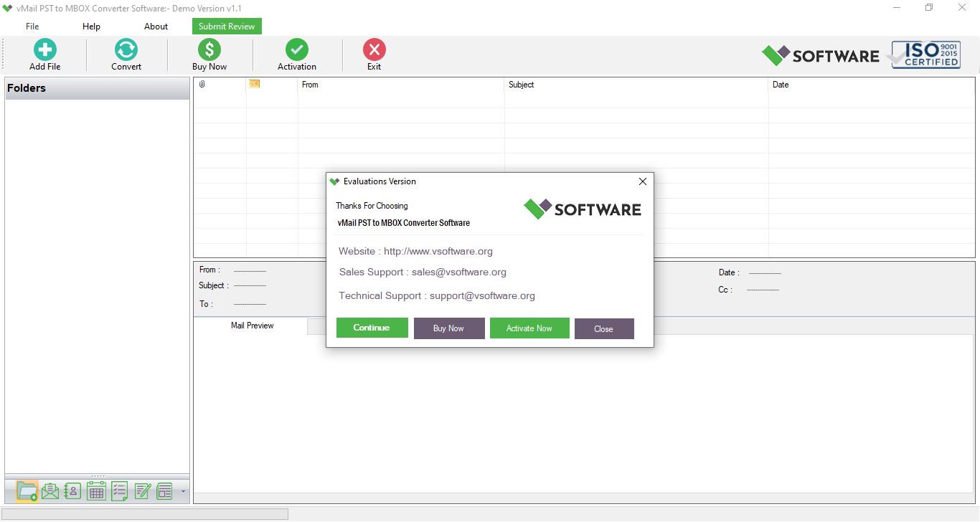Click the From column header
This screenshot has height=522, width=980.
coord(400,85)
